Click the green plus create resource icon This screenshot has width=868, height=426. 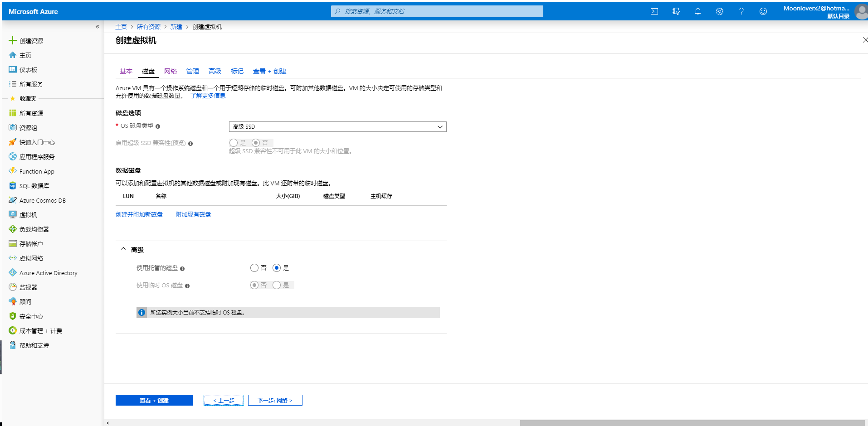(13, 40)
